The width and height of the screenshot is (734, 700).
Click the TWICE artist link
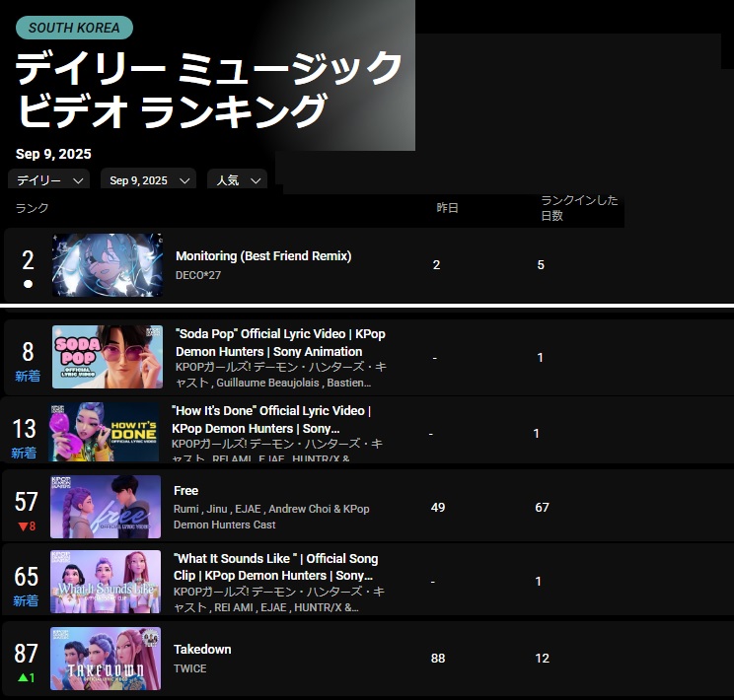click(x=190, y=668)
